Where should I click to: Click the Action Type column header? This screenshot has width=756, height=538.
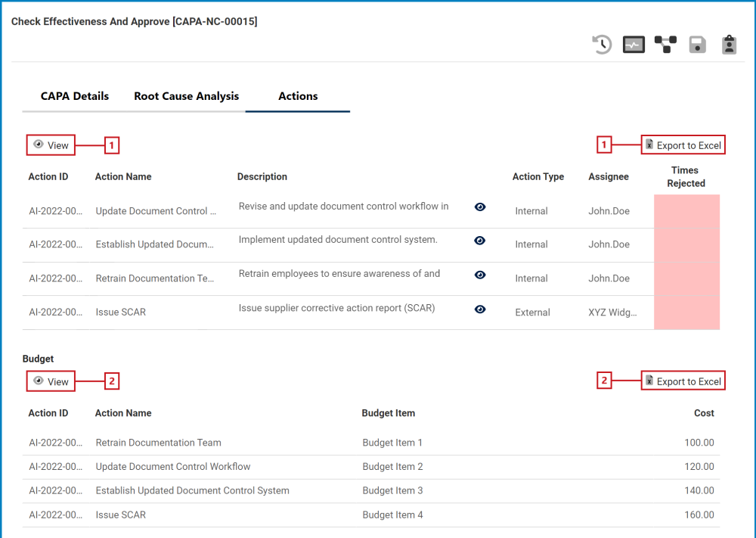pyautogui.click(x=538, y=176)
